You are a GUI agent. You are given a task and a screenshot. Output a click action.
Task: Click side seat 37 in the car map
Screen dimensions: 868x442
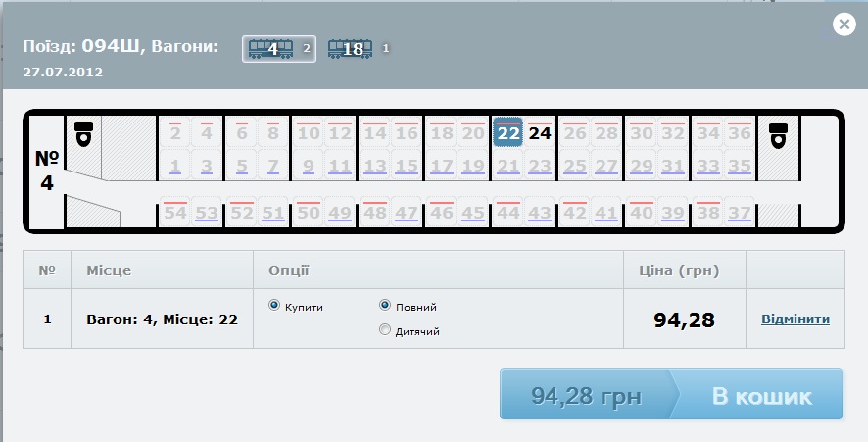[739, 213]
